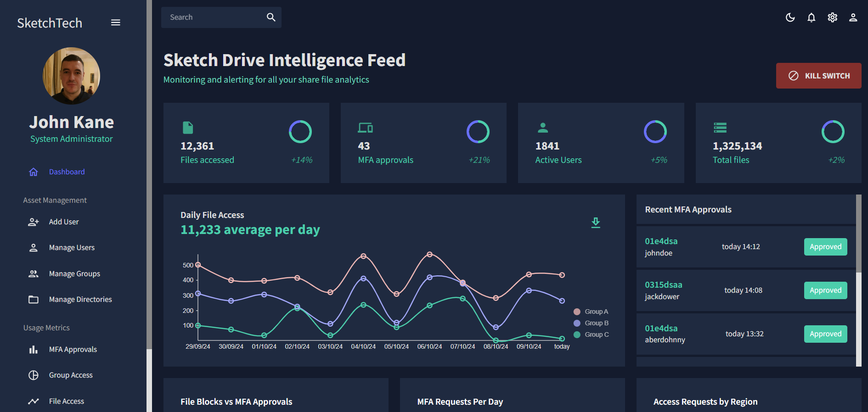Screen dimensions: 868x412
Task: Toggle Group A legend entry
Action: (591, 312)
